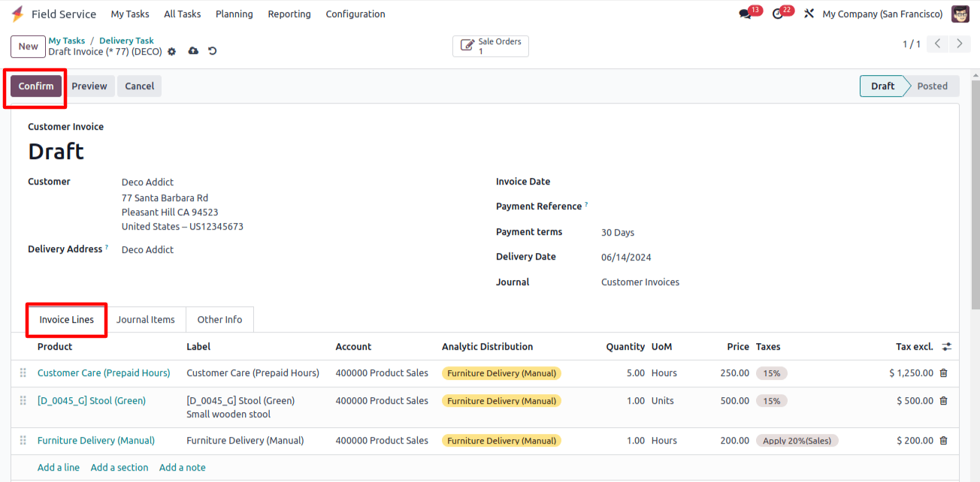Open the Sale Orders smart button
Image resolution: width=980 pixels, height=482 pixels.
pos(491,46)
